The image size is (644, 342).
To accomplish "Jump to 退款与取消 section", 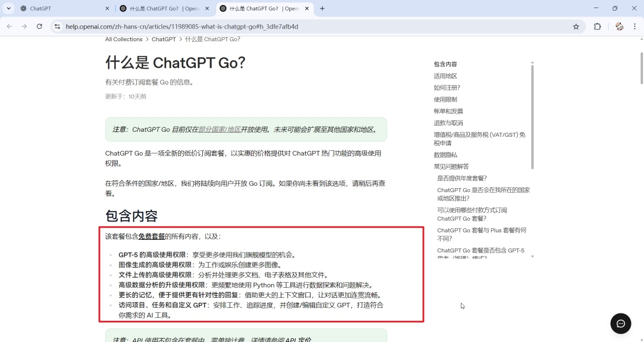I will point(448,123).
